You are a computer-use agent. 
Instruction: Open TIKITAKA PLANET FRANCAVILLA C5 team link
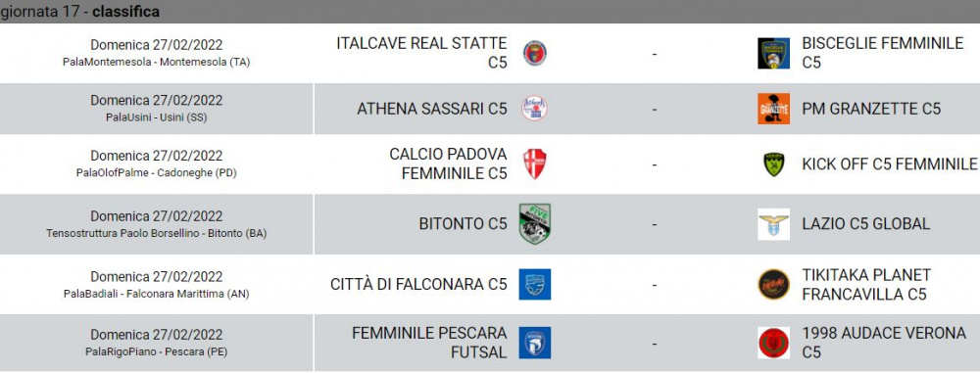866,284
